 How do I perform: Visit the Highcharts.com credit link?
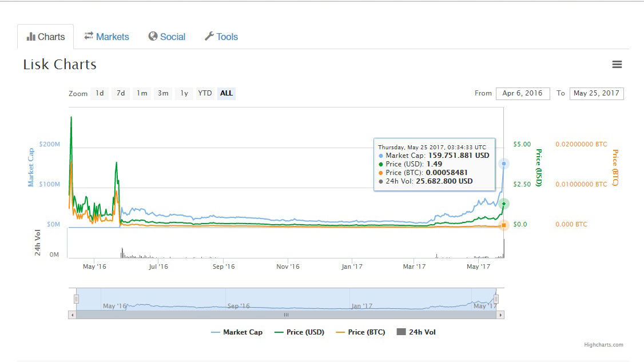(603, 345)
